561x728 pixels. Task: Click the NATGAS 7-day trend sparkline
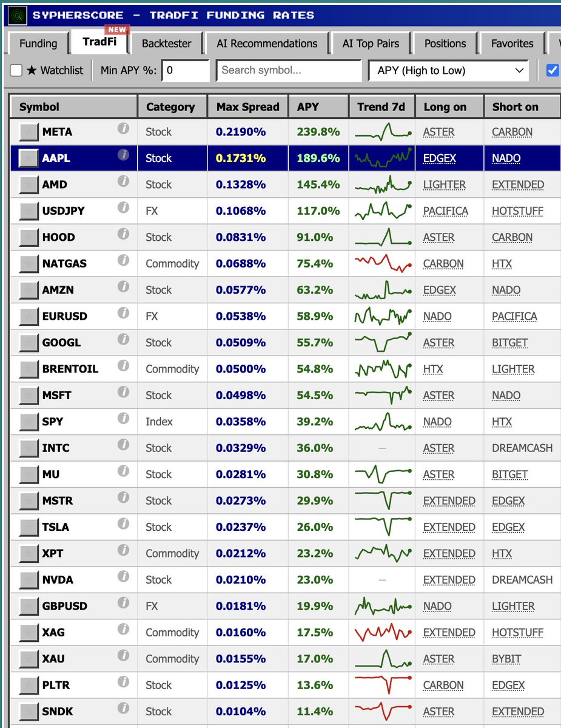point(383,263)
